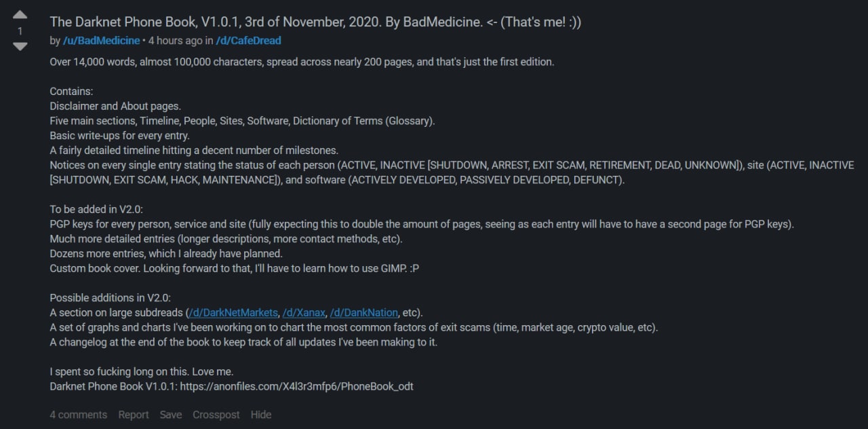Click the 'Possible additions in V2.0:' line

[x=110, y=298]
